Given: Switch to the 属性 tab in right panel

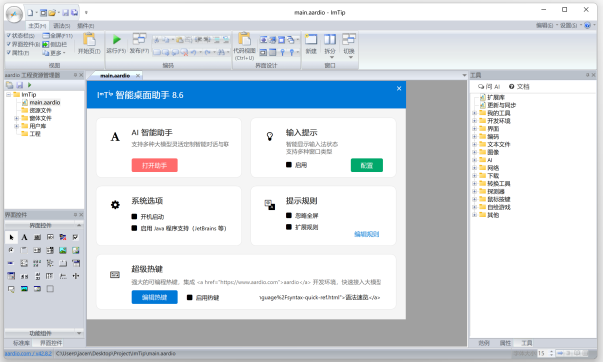Looking at the screenshot, I should tap(505, 343).
